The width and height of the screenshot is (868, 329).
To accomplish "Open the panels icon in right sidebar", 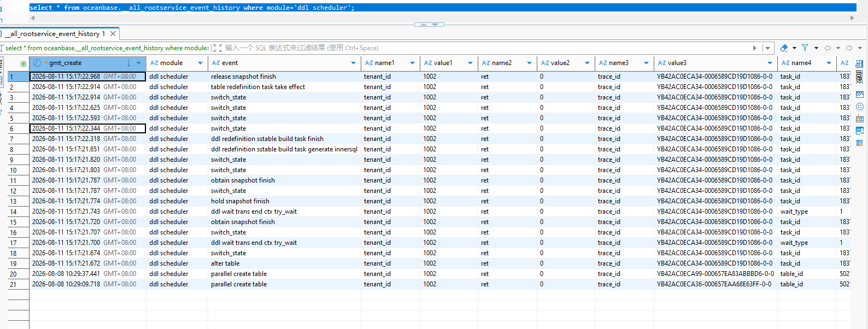I will (x=859, y=64).
